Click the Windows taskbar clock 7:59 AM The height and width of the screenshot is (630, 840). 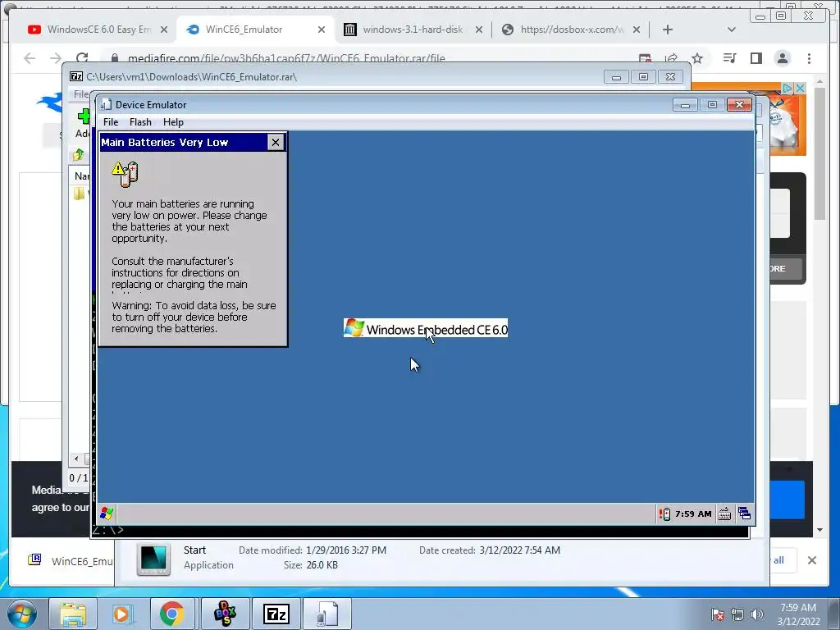coord(798,614)
